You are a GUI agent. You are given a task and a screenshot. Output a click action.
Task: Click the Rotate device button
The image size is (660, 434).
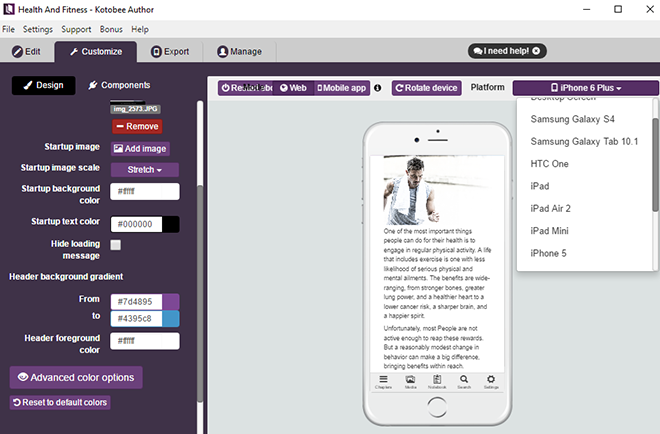tap(426, 88)
